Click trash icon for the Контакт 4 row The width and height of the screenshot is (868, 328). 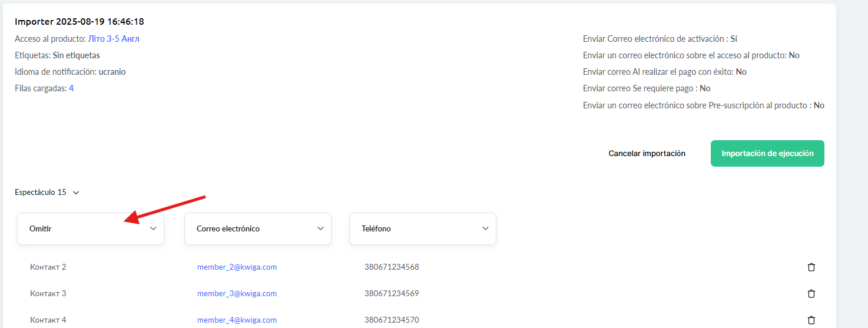tap(811, 320)
